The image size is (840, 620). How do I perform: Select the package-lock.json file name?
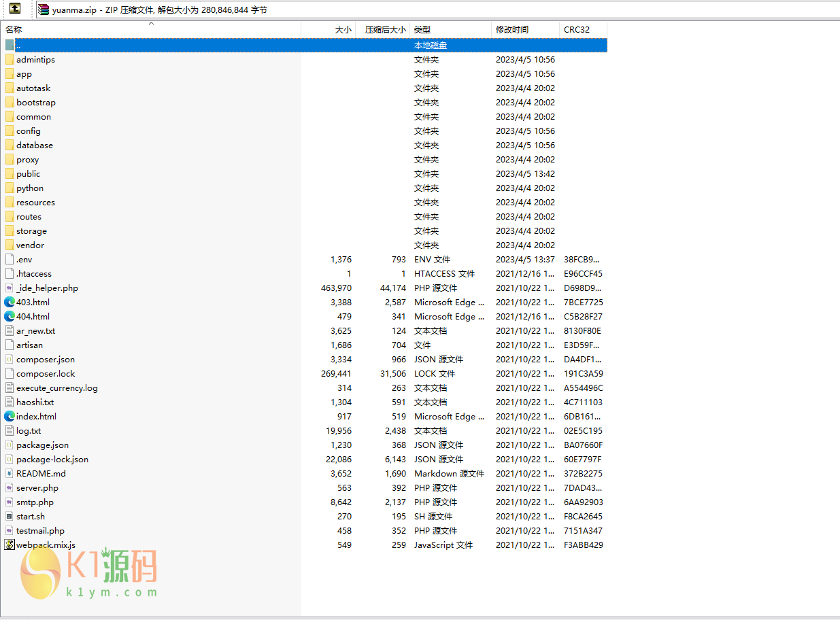(x=52, y=459)
